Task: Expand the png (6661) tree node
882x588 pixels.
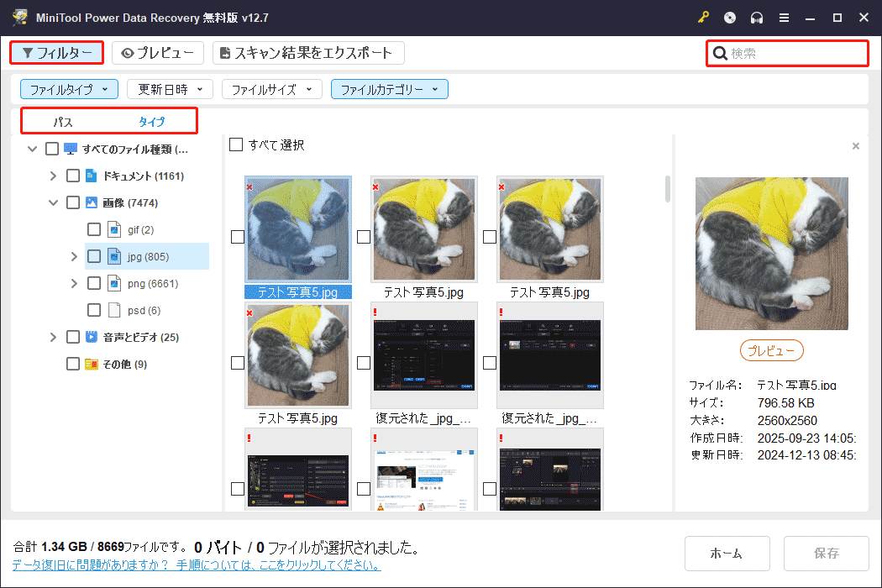Action: [74, 282]
